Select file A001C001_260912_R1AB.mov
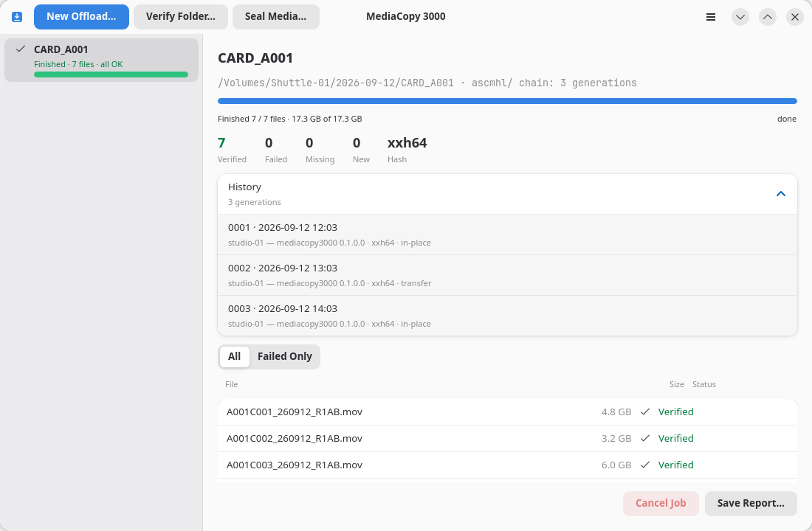 click(508, 412)
